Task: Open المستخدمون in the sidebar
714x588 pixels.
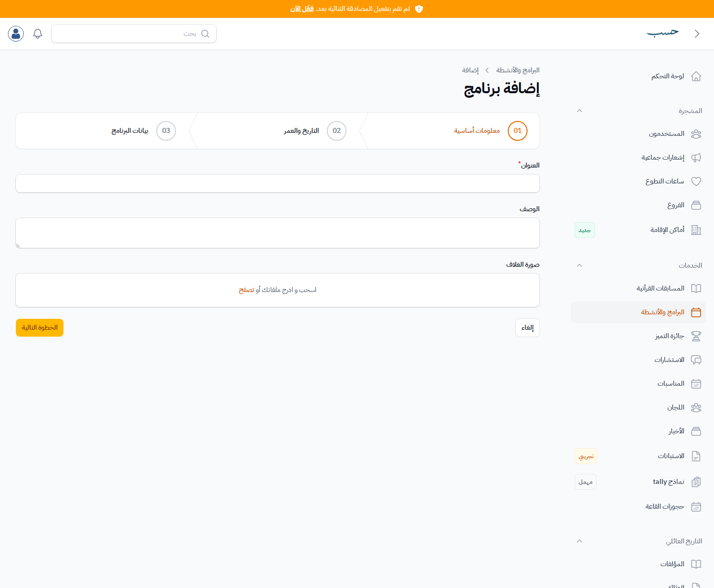Action: pos(638,134)
